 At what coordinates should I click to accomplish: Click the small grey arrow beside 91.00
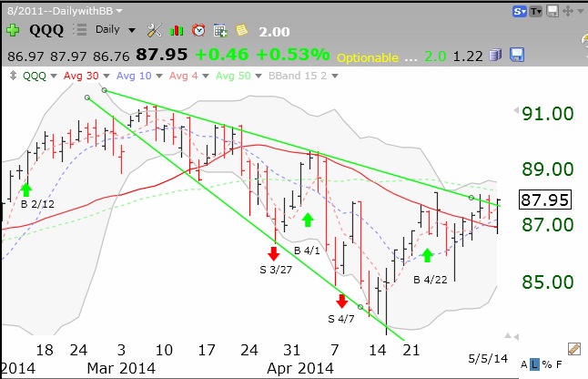pos(515,110)
